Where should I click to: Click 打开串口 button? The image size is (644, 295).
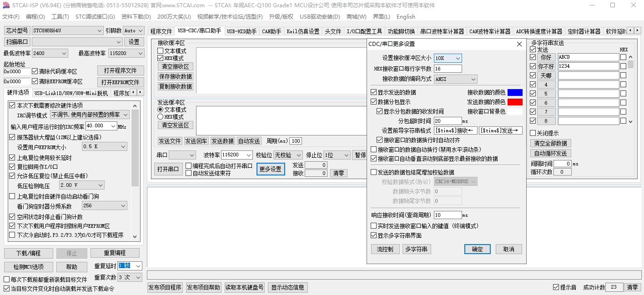point(168,169)
